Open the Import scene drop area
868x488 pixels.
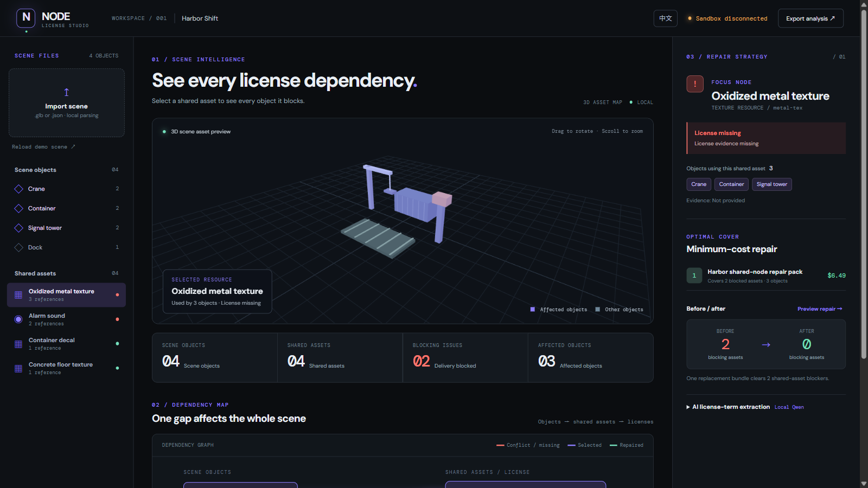click(66, 102)
